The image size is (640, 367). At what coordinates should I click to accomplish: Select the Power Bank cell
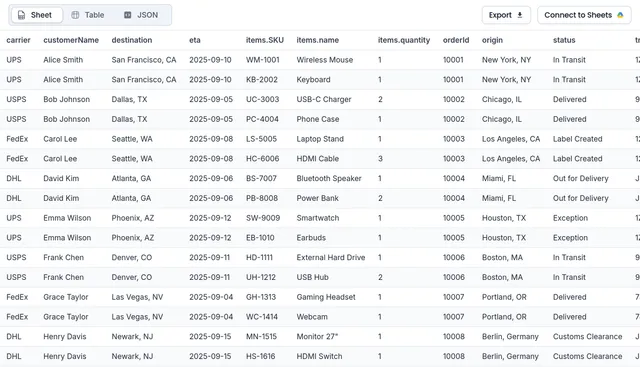318,198
